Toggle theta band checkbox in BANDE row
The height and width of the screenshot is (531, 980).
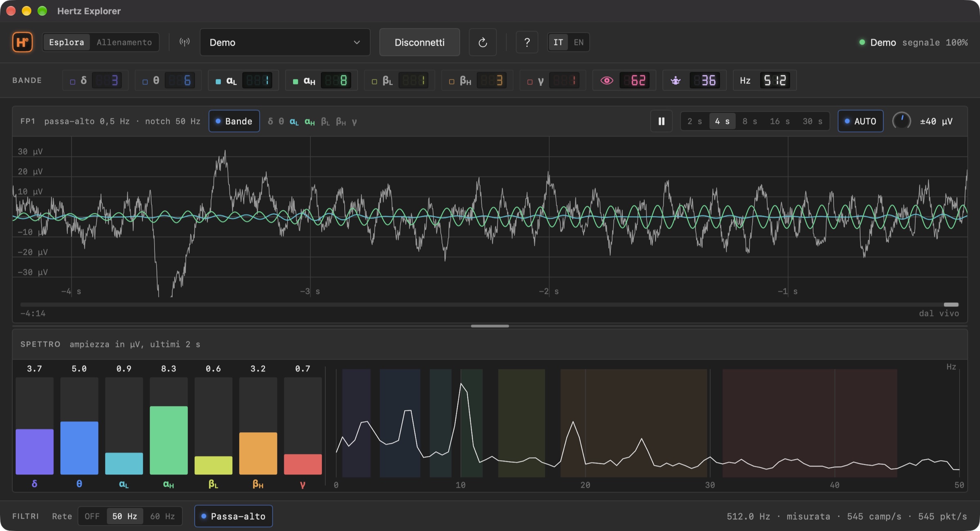click(145, 82)
